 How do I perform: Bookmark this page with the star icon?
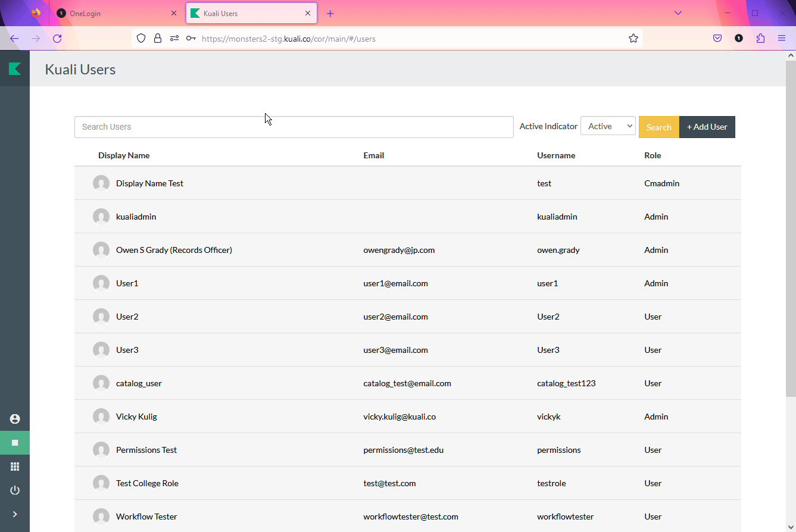click(633, 38)
